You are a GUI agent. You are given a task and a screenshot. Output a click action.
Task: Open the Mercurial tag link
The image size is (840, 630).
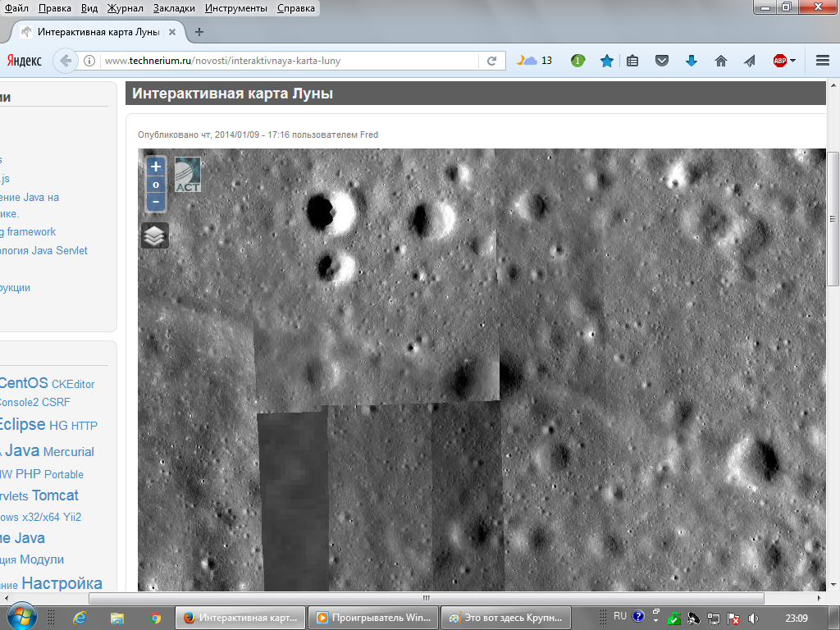[x=69, y=452]
